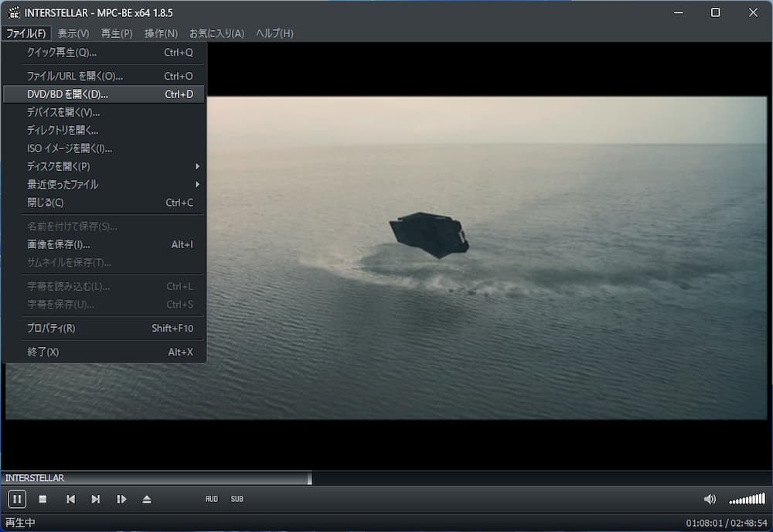This screenshot has width=773, height=532.
Task: Choose 画像を保存(I)... entry
Action: [x=104, y=244]
